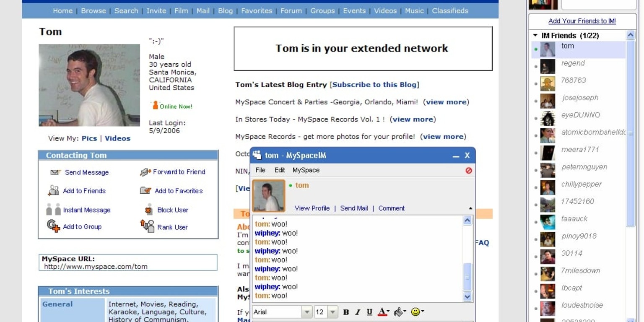Collapse the chat header with the small triangle
The image size is (644, 322).
tap(470, 208)
